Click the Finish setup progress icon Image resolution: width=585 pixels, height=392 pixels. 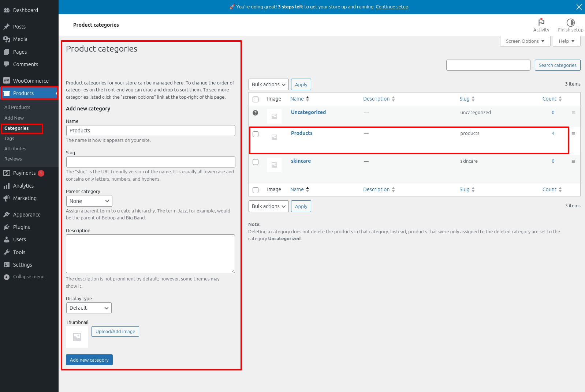[570, 22]
